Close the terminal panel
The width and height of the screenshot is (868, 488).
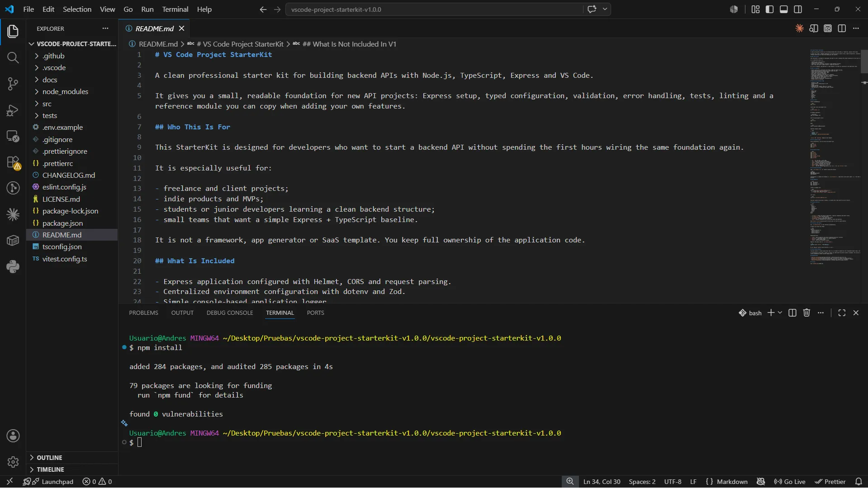[856, 313]
